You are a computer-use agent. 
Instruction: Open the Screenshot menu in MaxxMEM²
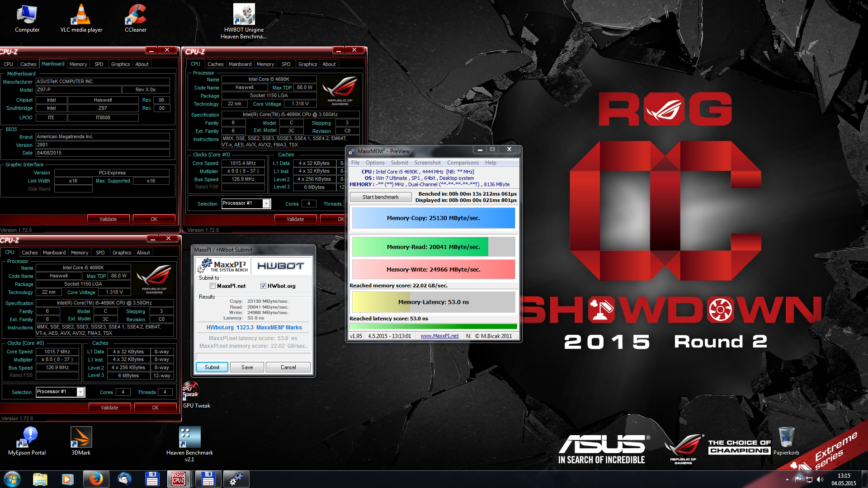tap(427, 163)
